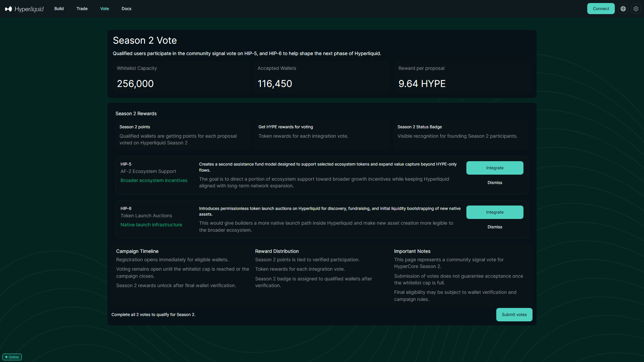Vote Integrate on HIP-5

(495, 168)
